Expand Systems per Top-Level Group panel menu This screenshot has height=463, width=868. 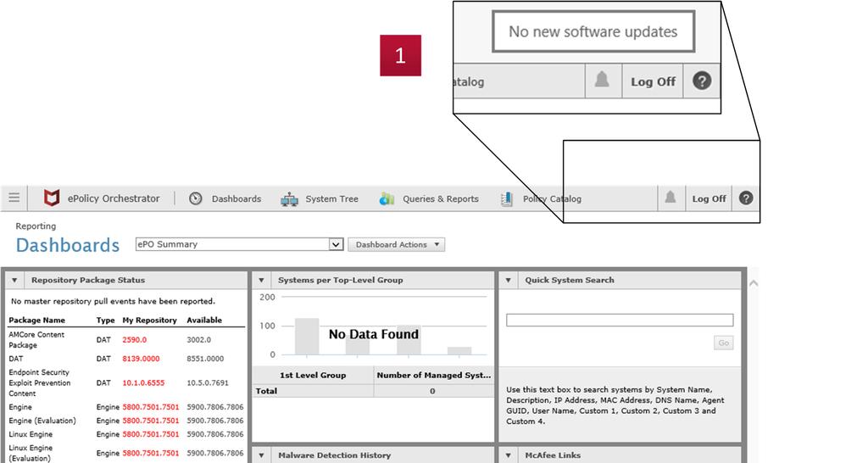pos(261,280)
